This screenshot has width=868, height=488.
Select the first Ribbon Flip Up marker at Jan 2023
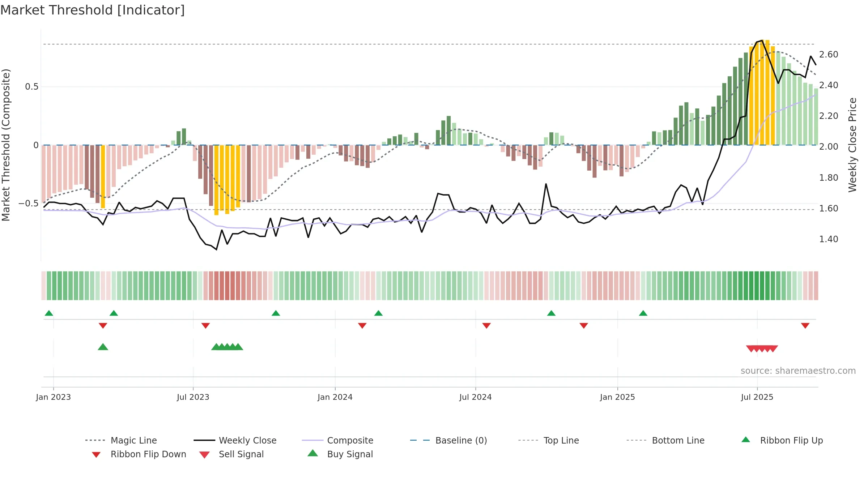49,313
